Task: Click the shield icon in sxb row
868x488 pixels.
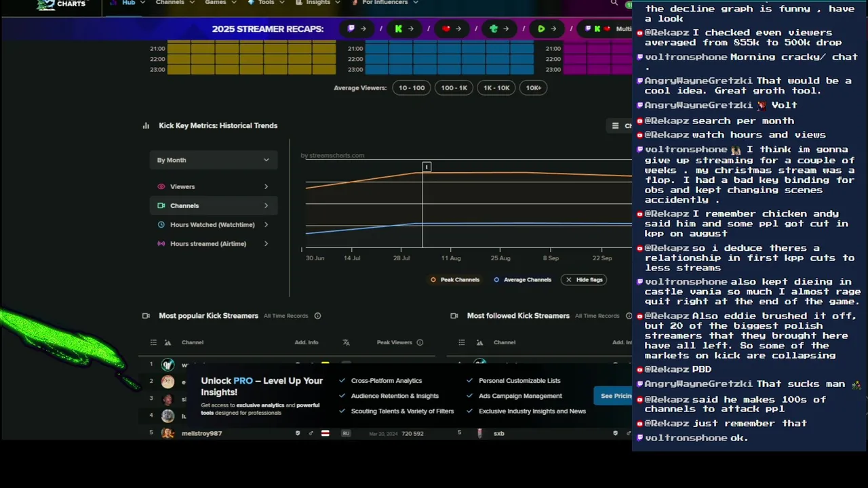Action: [615, 433]
